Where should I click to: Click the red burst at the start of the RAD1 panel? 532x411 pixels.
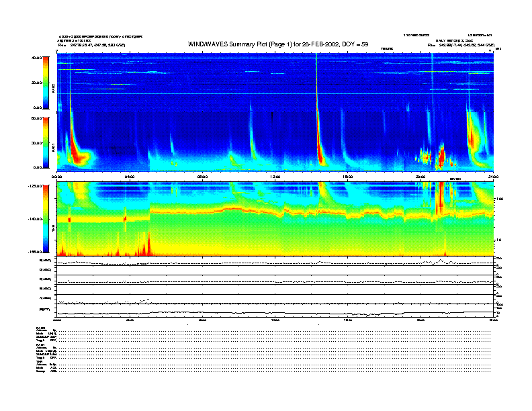pyautogui.click(x=75, y=156)
